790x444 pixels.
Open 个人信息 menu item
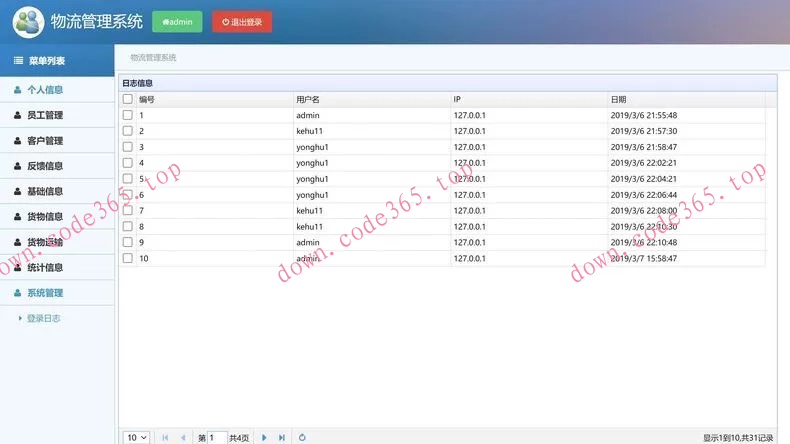(x=57, y=90)
